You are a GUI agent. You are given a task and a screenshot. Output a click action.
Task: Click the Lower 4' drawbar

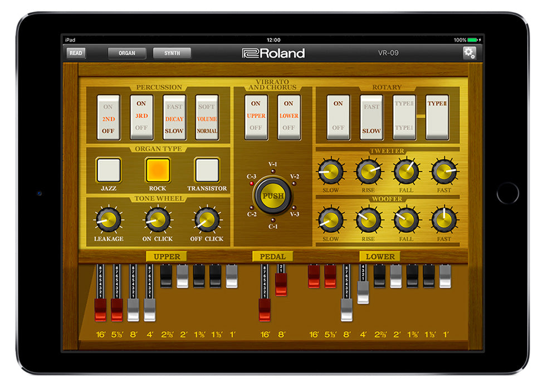coord(363,292)
